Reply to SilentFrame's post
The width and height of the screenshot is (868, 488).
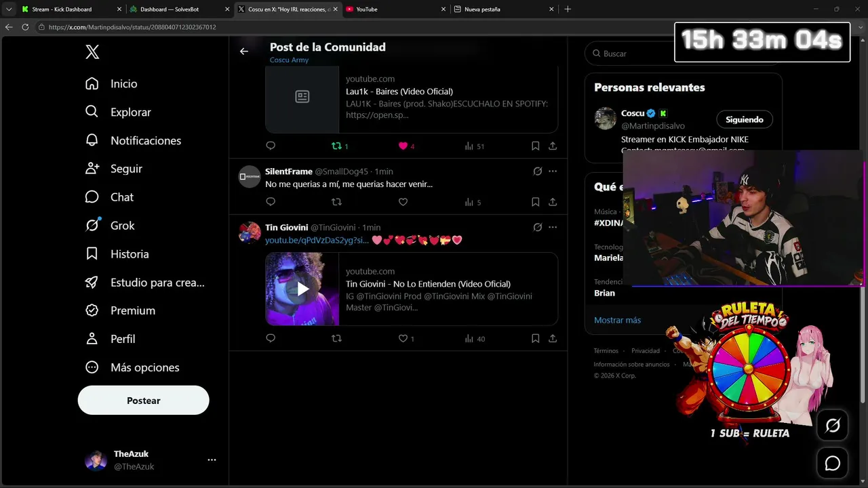tap(271, 202)
